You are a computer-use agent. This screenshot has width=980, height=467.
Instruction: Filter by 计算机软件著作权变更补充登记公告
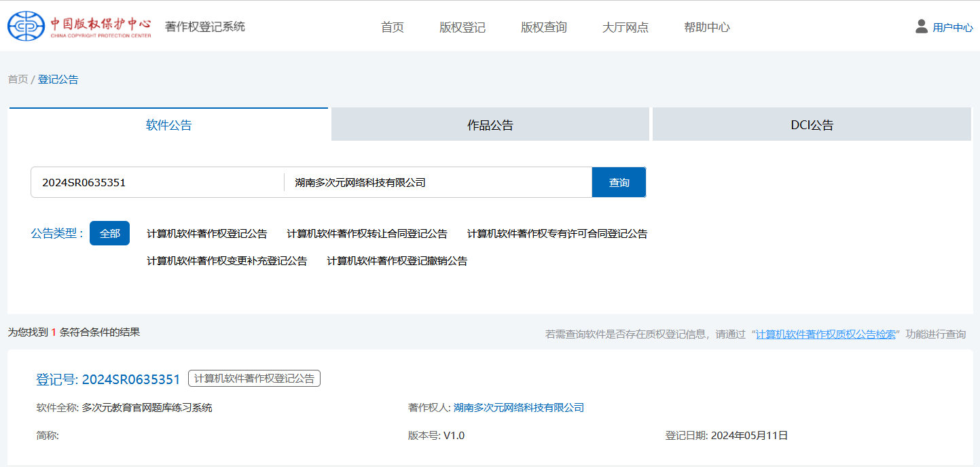pyautogui.click(x=227, y=261)
